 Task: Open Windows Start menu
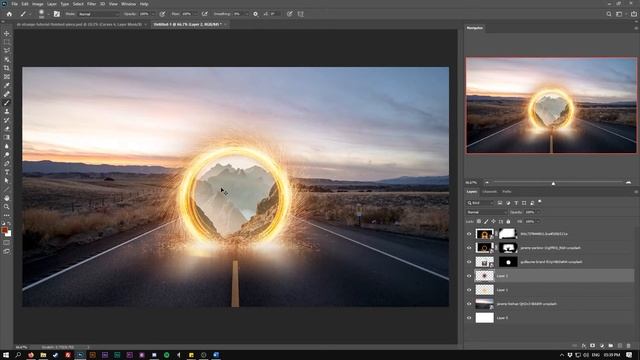click(x=6, y=355)
